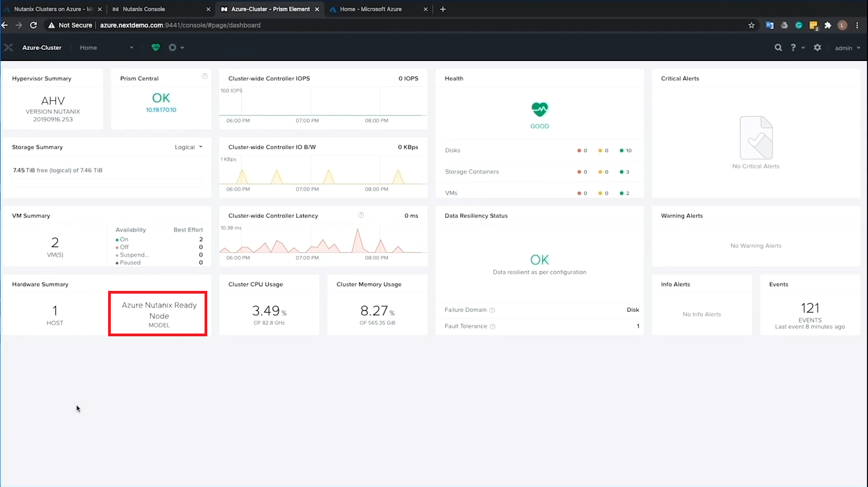Open the Chrome three-dot menu
This screenshot has height=487, width=868.
coord(857,25)
